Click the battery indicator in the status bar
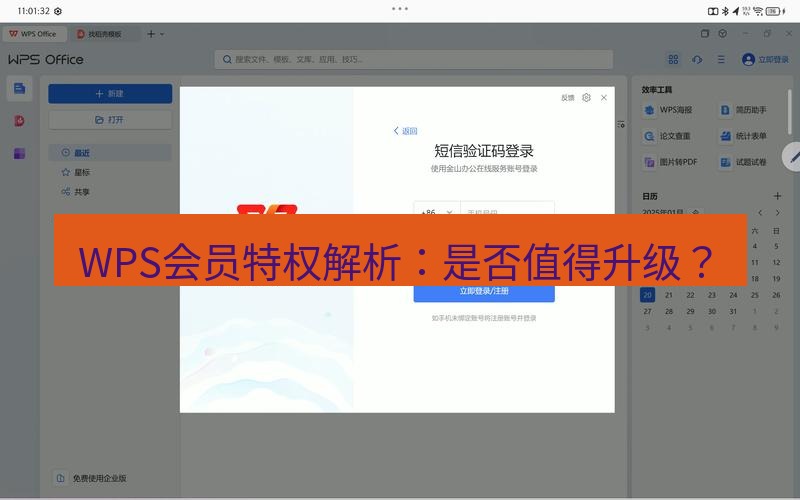Viewport: 800px width, 500px height. coord(774,11)
